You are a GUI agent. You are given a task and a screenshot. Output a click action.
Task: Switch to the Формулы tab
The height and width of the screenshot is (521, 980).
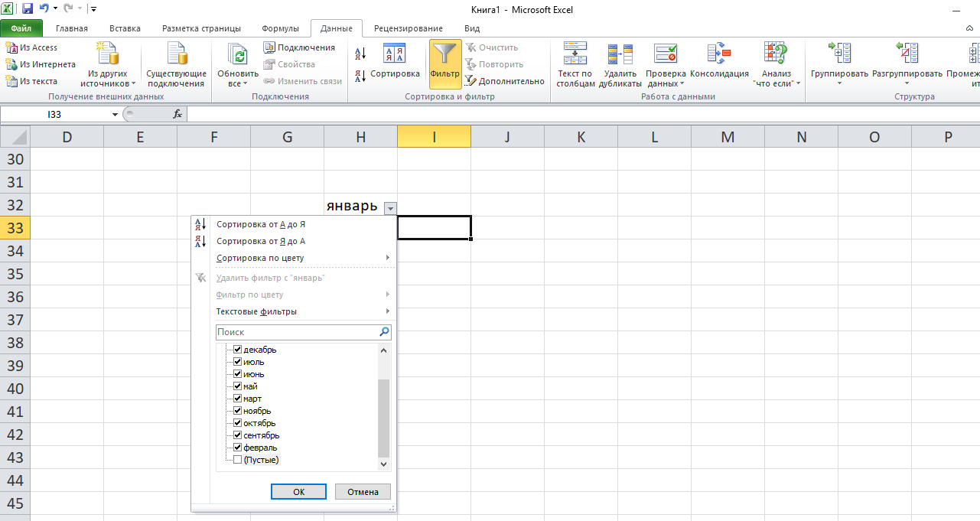[x=280, y=28]
